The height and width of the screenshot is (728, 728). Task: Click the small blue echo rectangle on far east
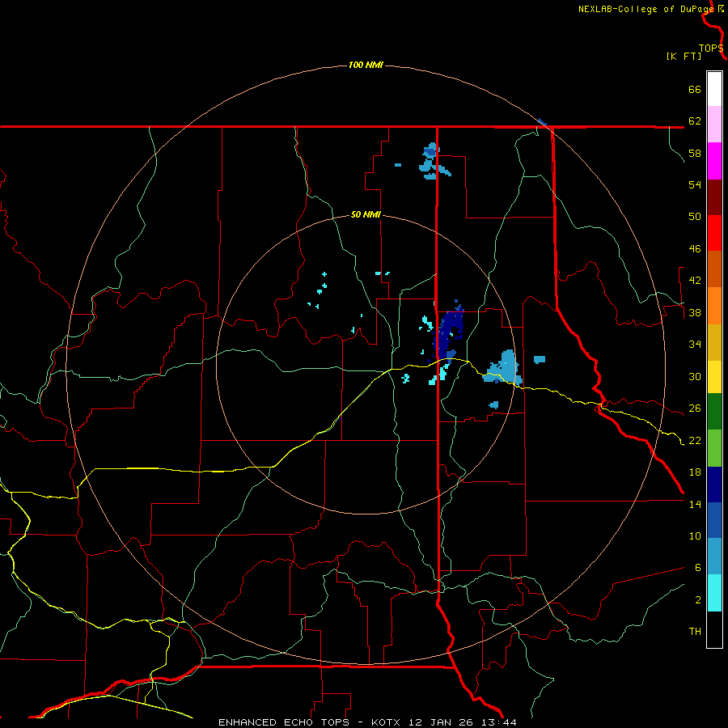click(539, 359)
